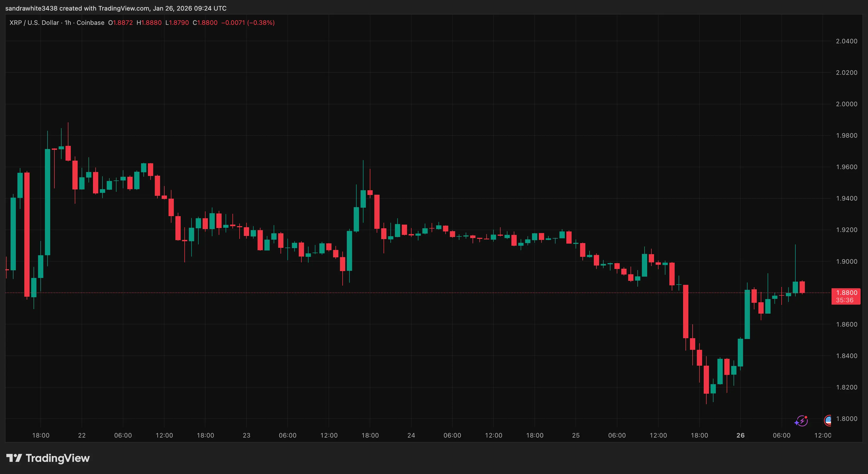Click the XRP / U.S. Dollar symbol title
This screenshot has height=474, width=868.
coord(34,22)
